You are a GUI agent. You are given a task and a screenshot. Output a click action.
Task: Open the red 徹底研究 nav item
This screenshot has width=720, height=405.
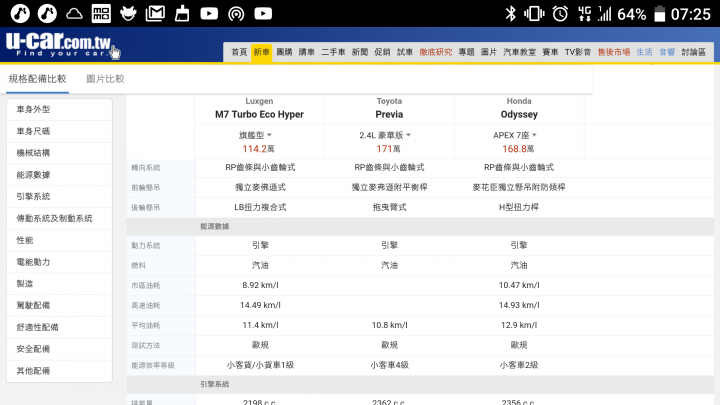pos(436,52)
